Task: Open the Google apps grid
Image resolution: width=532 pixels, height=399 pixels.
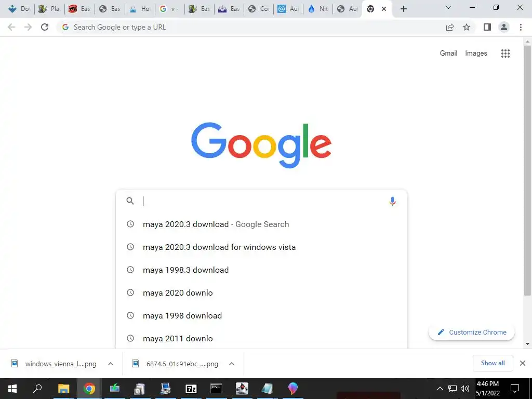Action: coord(505,54)
